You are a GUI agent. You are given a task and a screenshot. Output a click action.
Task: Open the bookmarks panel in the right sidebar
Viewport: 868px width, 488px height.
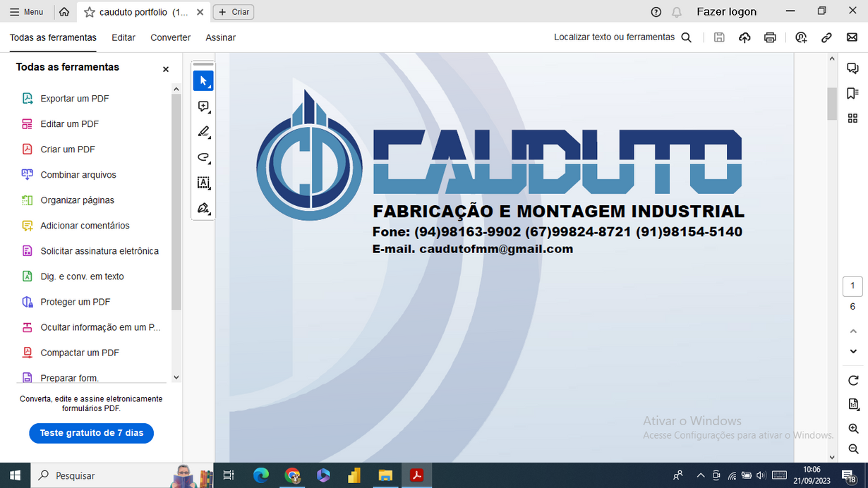(852, 93)
